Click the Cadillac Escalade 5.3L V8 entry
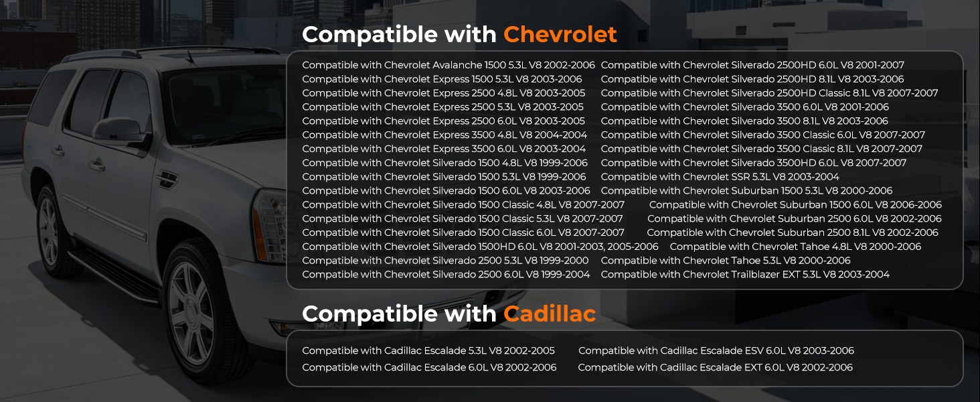The height and width of the screenshot is (402, 980). click(428, 350)
